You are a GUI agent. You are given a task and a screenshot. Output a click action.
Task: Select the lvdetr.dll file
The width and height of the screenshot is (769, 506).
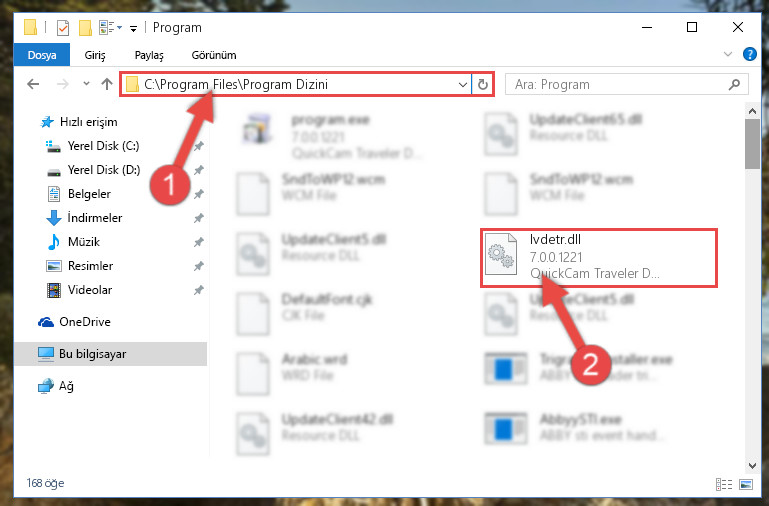click(x=598, y=257)
